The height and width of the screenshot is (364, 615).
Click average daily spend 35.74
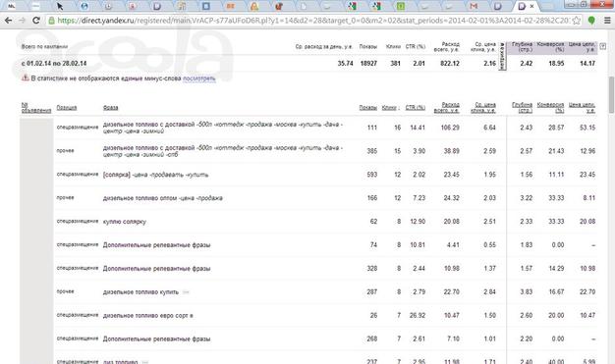(345, 63)
